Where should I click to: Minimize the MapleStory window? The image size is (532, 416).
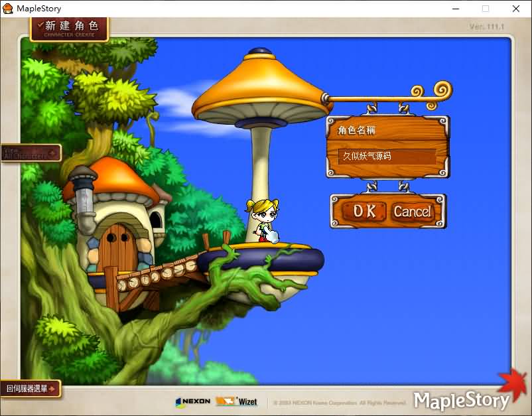click(456, 9)
